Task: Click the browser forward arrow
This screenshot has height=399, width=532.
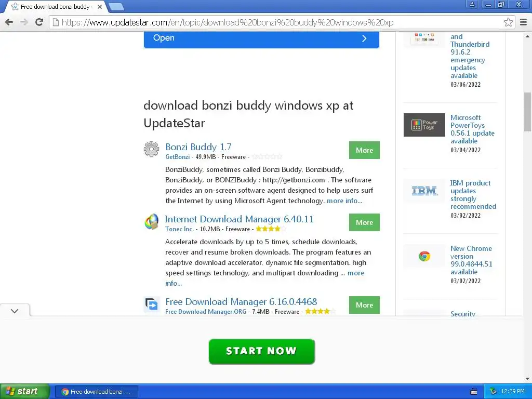Action: click(x=24, y=22)
